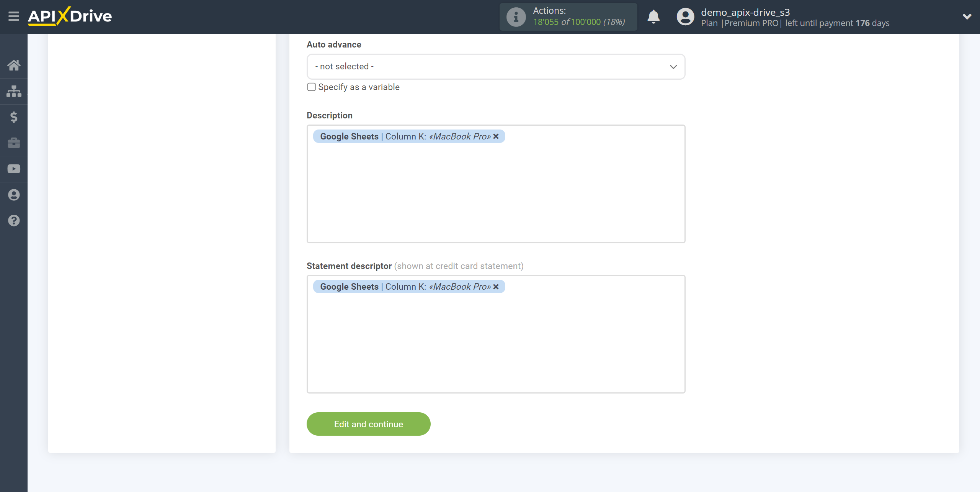Click the connections/flow diagram icon

(15, 90)
